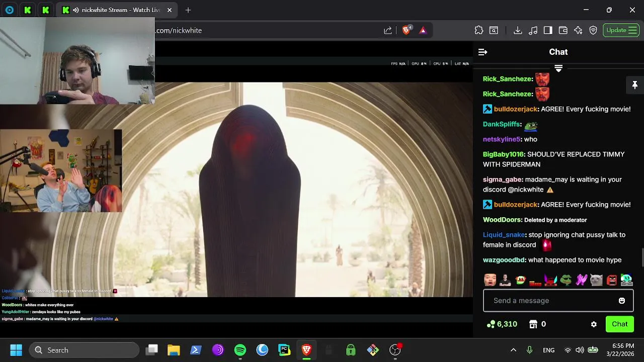The height and width of the screenshot is (362, 644).
Task: Click the Chat panel header title
Action: [x=558, y=52]
